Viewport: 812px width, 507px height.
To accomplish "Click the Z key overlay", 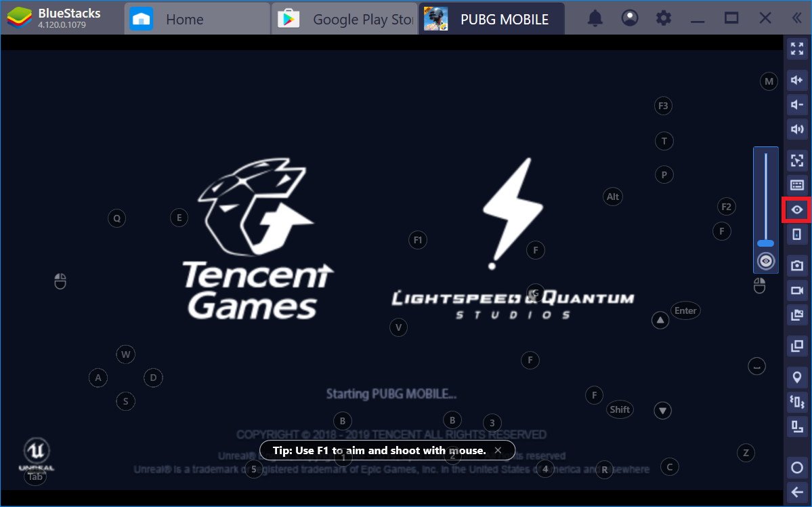I will coord(746,453).
